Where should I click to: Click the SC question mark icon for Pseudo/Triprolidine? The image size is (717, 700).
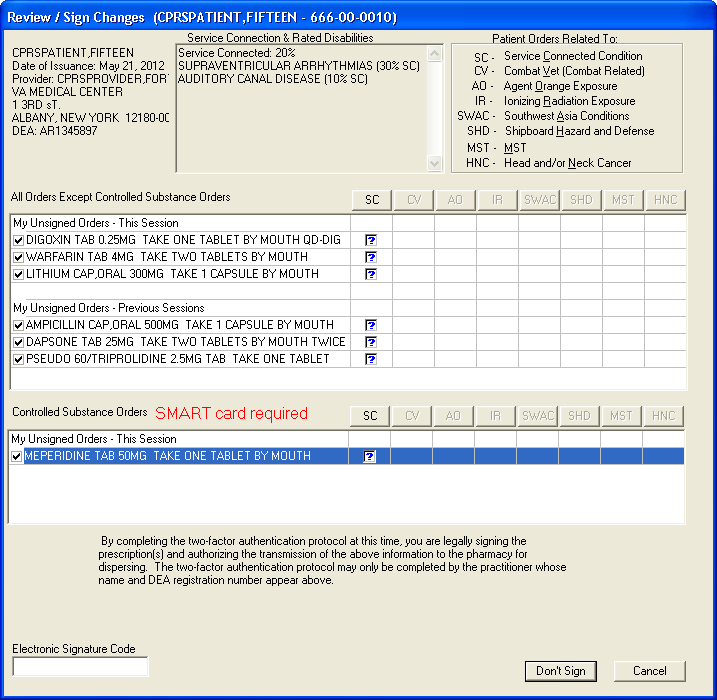coord(371,359)
